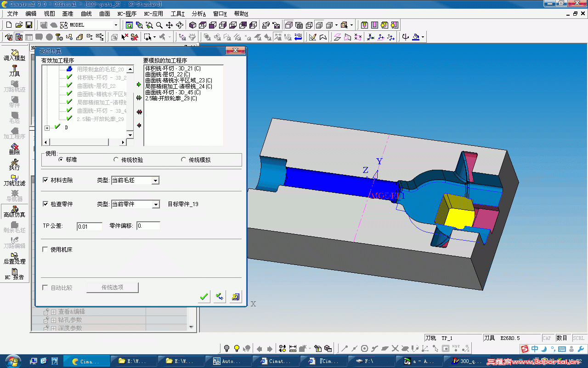Open the fill color bucket dropdown arrow
Screen dimensions: 588x368
point(423,37)
